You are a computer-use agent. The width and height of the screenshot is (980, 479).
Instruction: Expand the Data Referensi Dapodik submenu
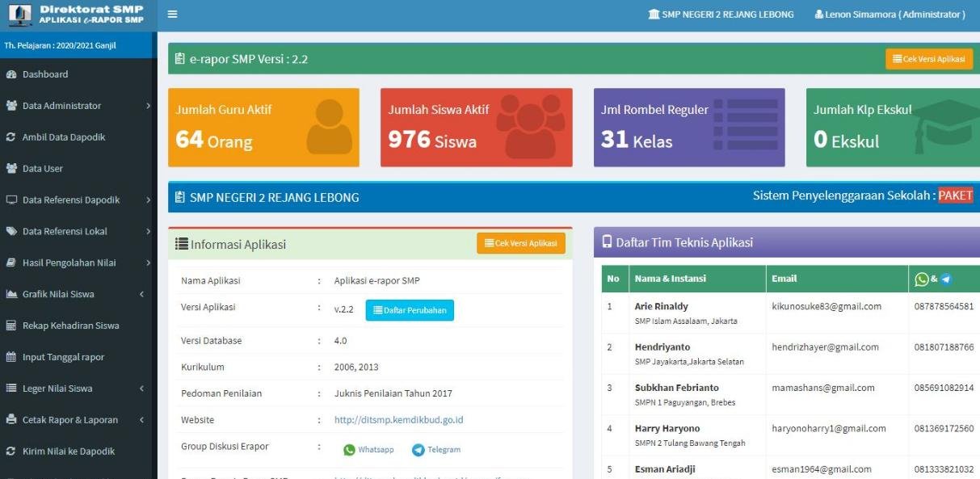[x=148, y=200]
